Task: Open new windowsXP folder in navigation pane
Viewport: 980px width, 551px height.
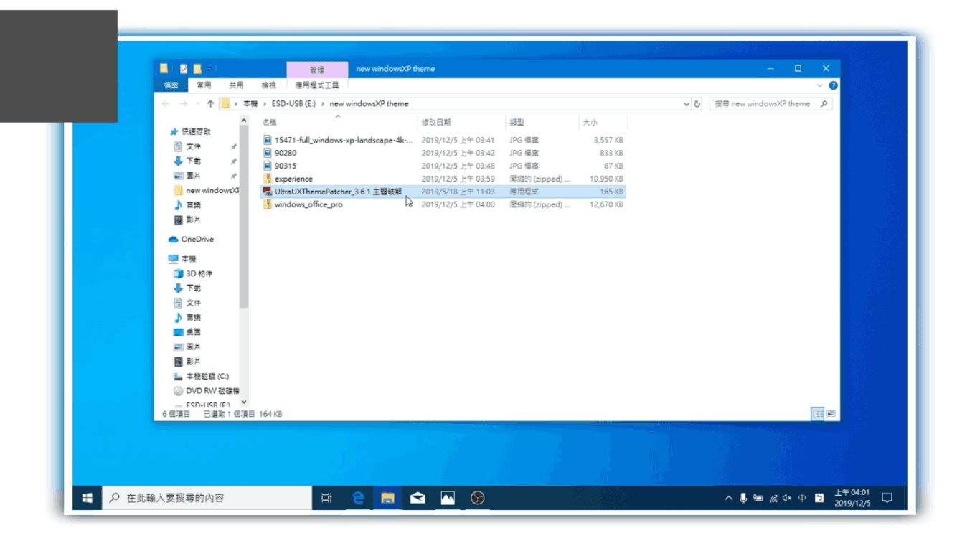Action: pos(207,191)
